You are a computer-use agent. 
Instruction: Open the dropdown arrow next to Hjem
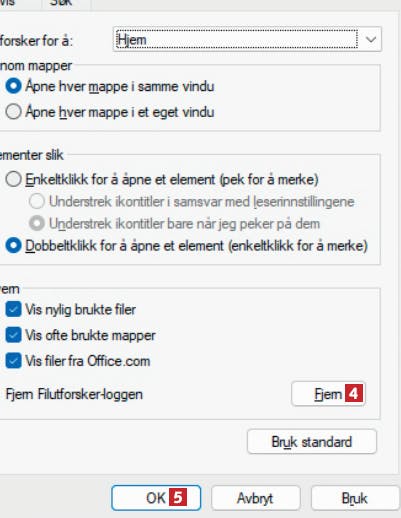tap(371, 39)
